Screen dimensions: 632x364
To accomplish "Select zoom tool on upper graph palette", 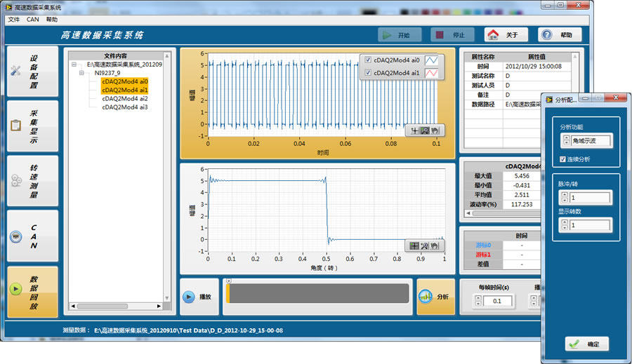I will tap(425, 130).
